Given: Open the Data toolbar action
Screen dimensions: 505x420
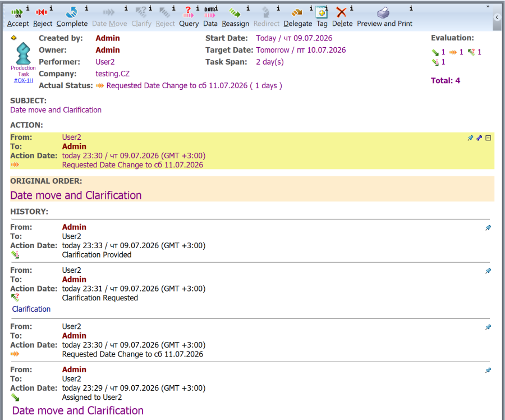Looking at the screenshot, I should point(210,18).
